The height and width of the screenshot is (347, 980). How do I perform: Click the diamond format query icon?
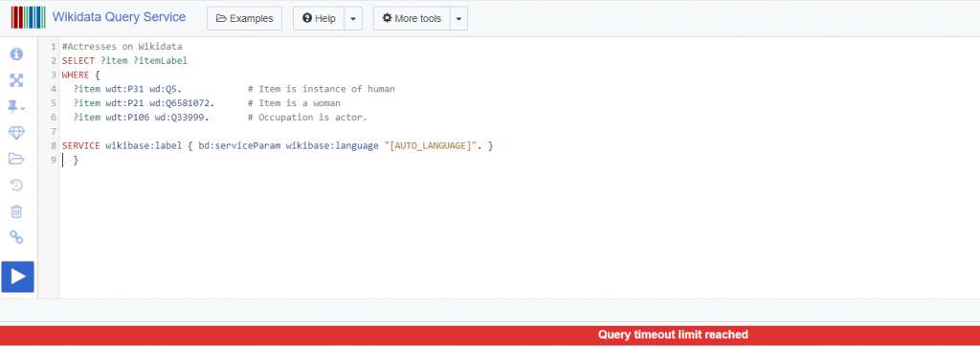point(17,133)
